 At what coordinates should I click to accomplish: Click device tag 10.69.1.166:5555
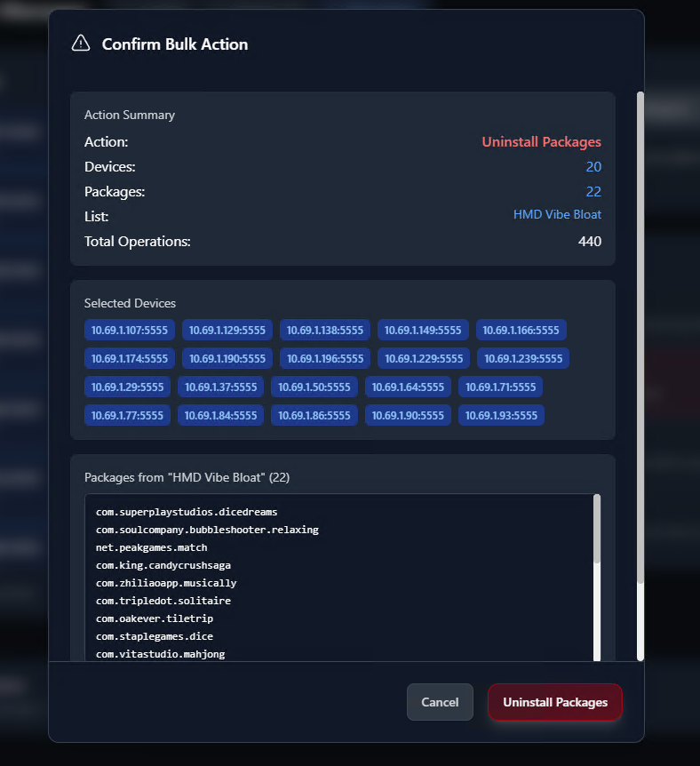pos(521,331)
